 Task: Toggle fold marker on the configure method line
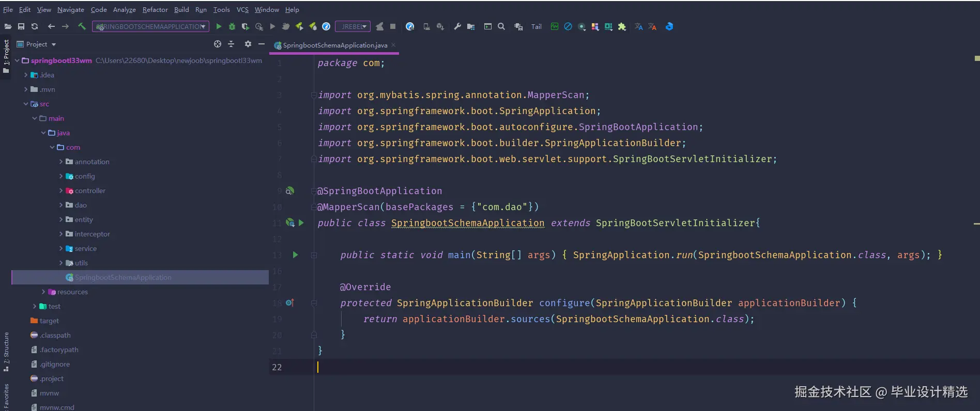point(314,303)
